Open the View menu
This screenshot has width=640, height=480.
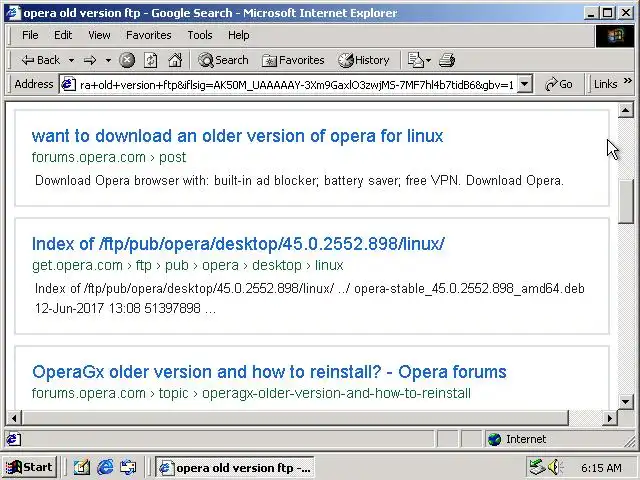click(99, 35)
